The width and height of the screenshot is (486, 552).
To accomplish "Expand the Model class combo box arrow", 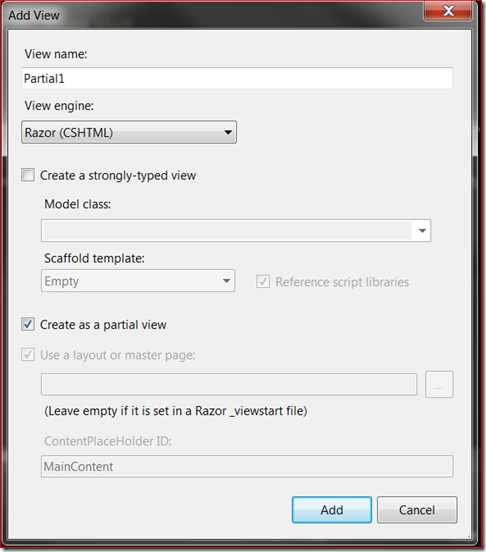I will [422, 231].
